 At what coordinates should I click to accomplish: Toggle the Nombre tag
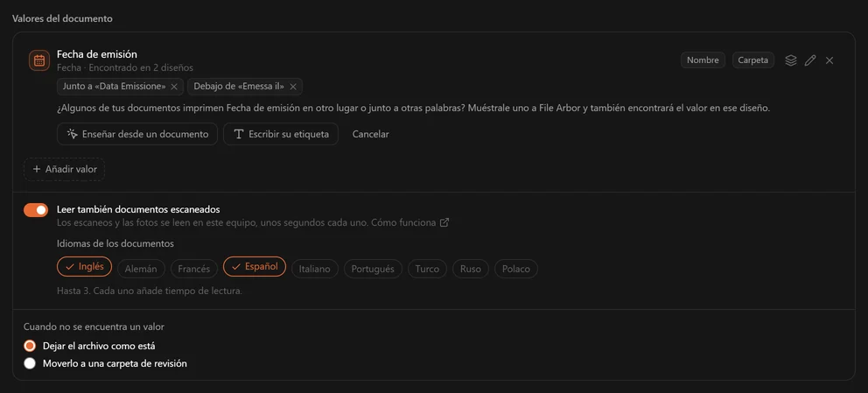(703, 60)
